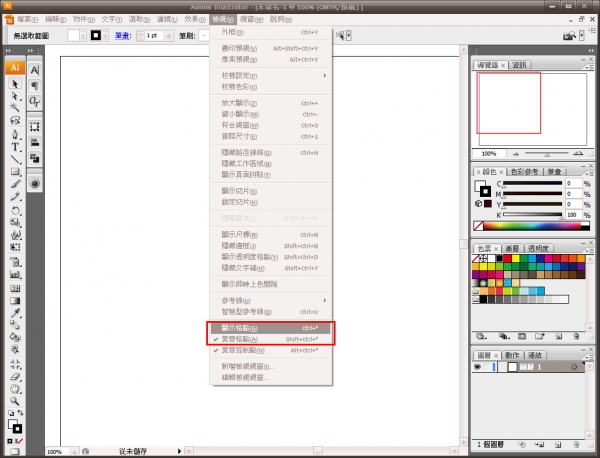Open the Layers panel options menu
This screenshot has width=600, height=458.
click(x=590, y=356)
